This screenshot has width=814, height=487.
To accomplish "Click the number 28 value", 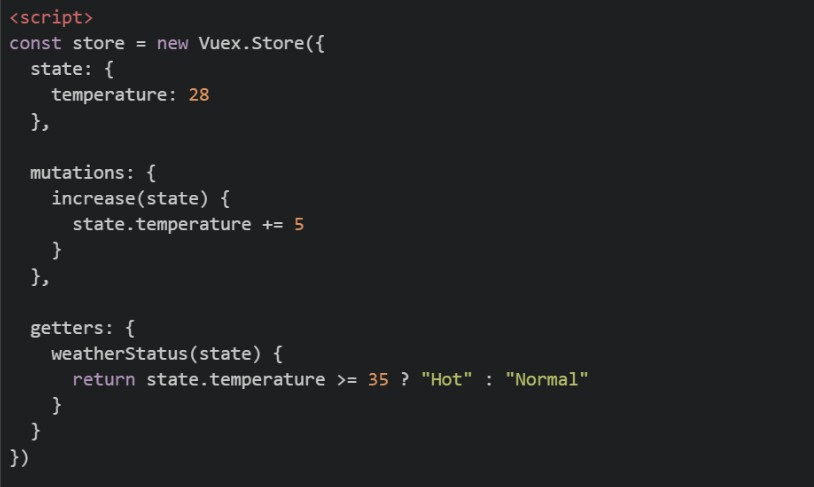I will [199, 95].
